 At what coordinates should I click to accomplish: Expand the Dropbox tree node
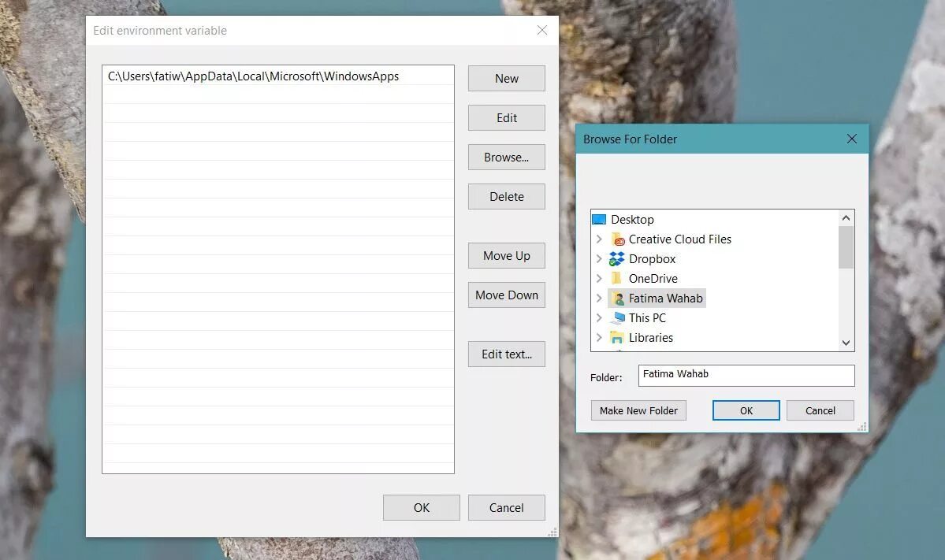(599, 259)
